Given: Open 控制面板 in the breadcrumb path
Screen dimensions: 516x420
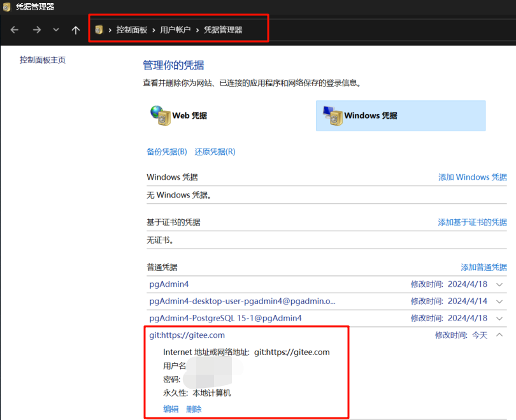Looking at the screenshot, I should (x=132, y=30).
